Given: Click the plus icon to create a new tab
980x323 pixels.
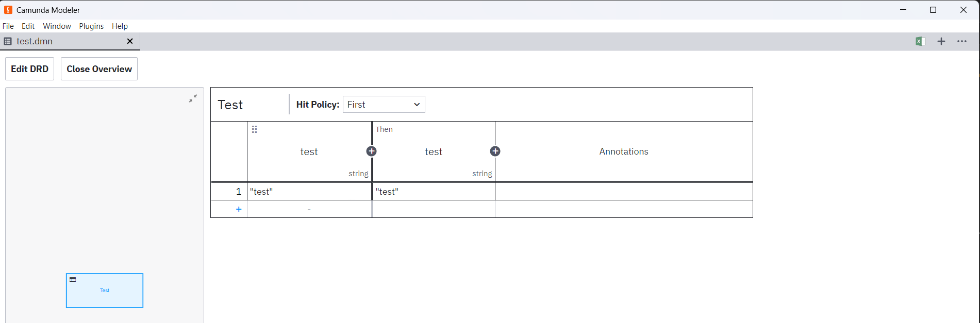Looking at the screenshot, I should pos(941,41).
